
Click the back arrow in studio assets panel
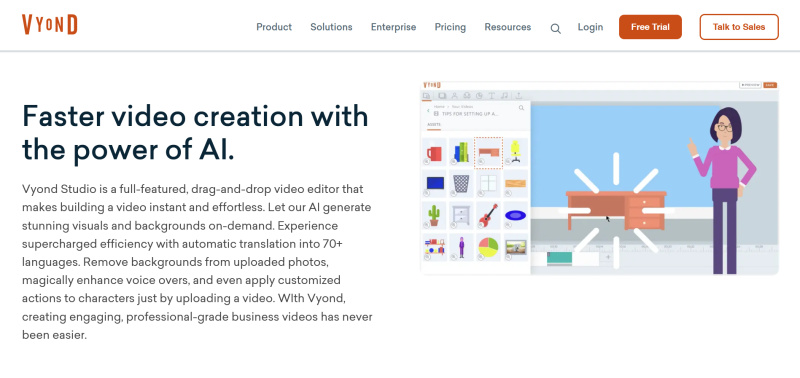click(428, 110)
